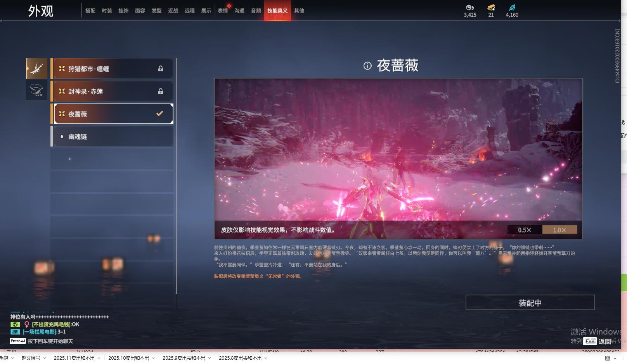The width and height of the screenshot is (627, 364).
Task: Select the 技能奥义 tab
Action: click(277, 10)
